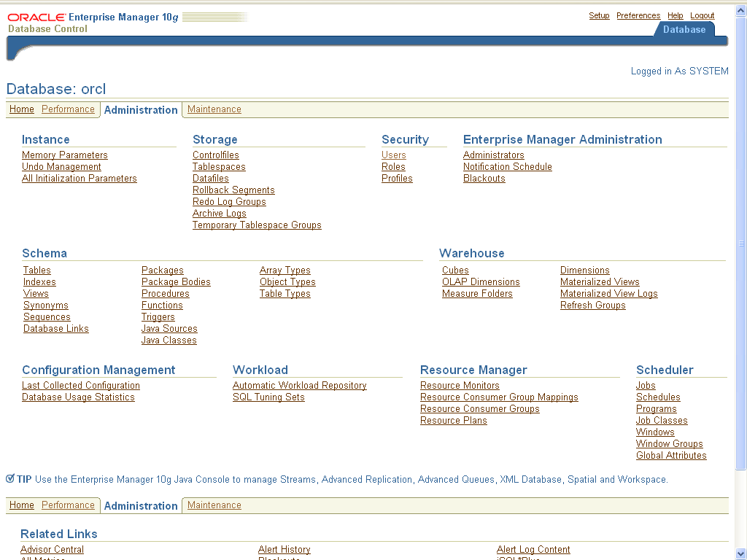Viewport: 747px width, 560px height.
Task: Open Roles under Security
Action: coord(393,167)
